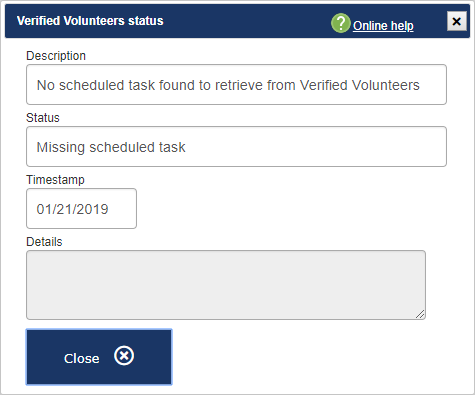
Task: Click the Status label
Action: tap(43, 118)
